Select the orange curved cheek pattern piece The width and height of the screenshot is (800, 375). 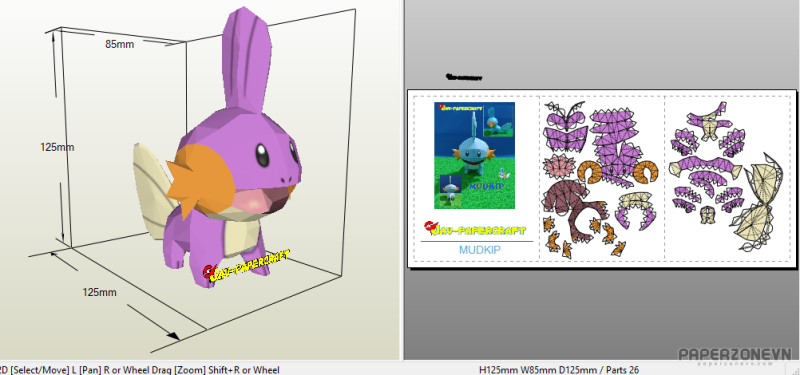pyautogui.click(x=592, y=172)
